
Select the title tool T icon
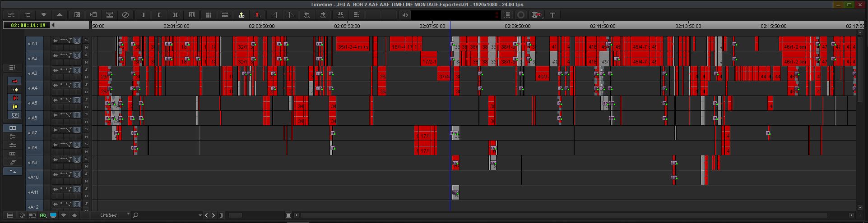[552, 15]
